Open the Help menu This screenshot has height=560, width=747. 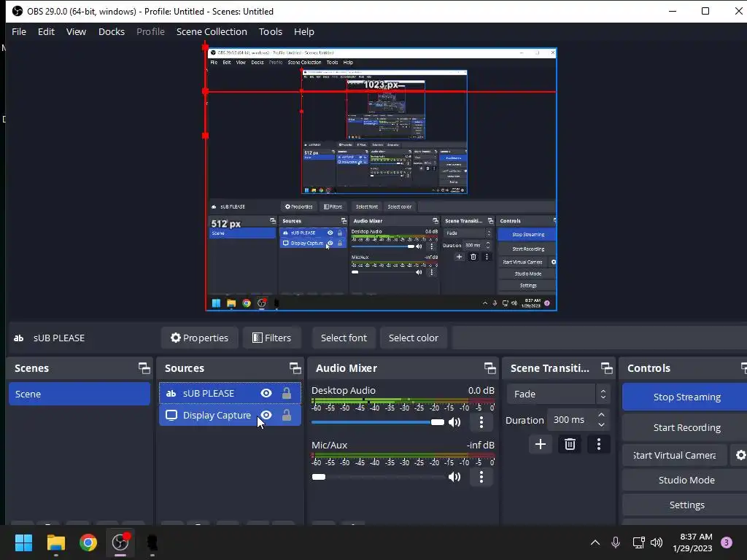click(x=304, y=31)
